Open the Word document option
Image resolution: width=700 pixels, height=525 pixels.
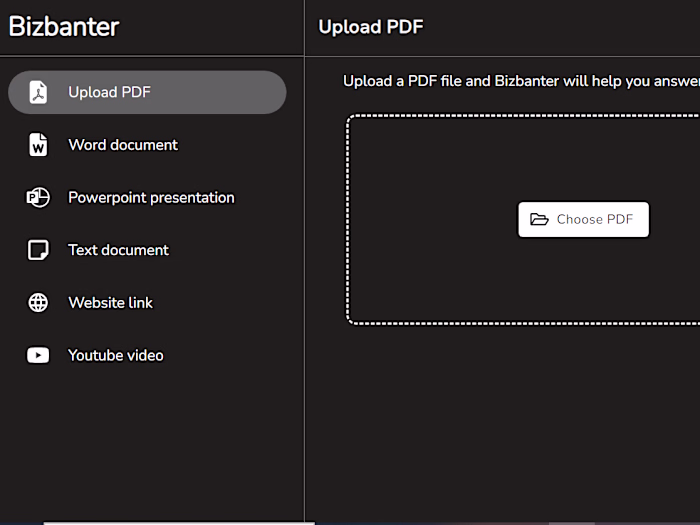click(x=123, y=145)
